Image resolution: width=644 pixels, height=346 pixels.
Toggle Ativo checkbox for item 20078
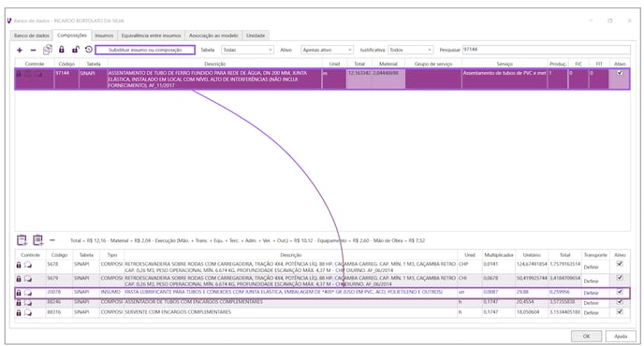(x=620, y=292)
